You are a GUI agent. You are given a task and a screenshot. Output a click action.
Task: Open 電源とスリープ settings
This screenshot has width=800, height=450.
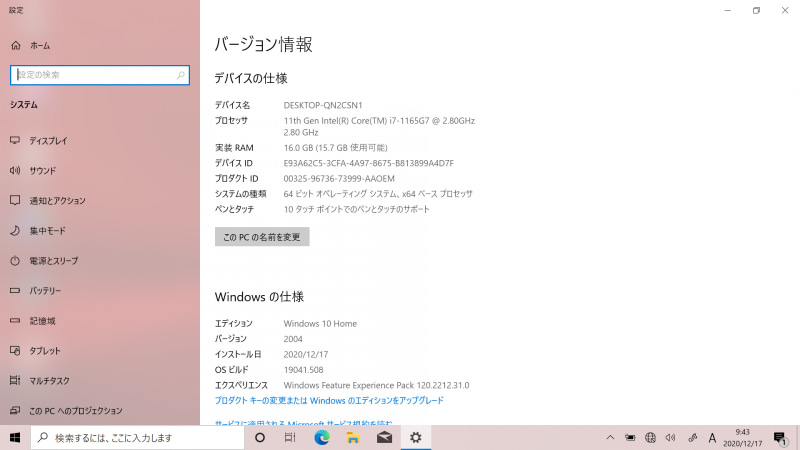(44, 261)
